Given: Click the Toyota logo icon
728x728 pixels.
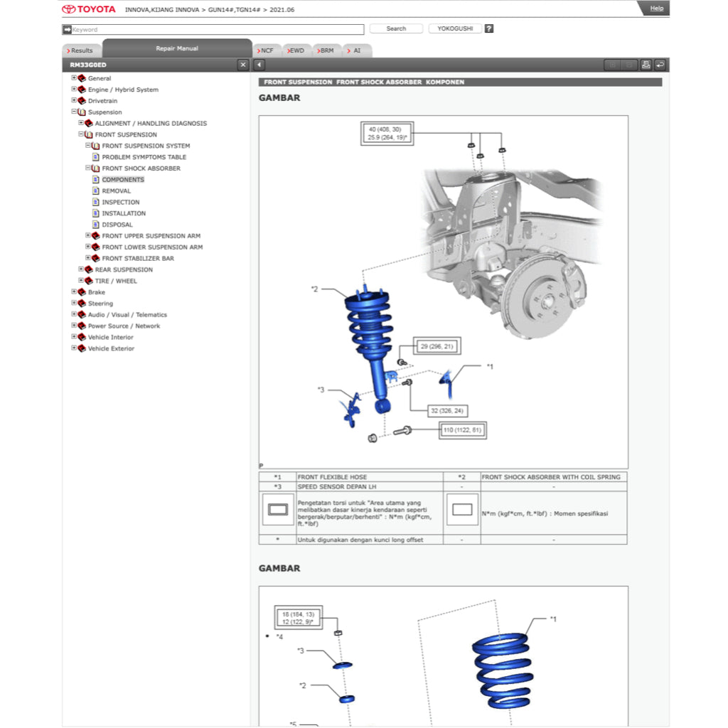Looking at the screenshot, I should coord(69,9).
